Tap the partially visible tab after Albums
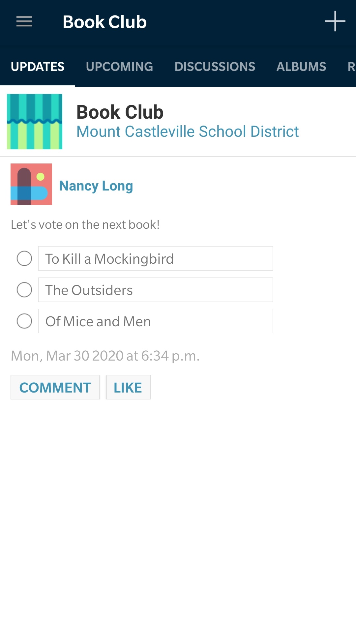The image size is (356, 644). pyautogui.click(x=351, y=67)
